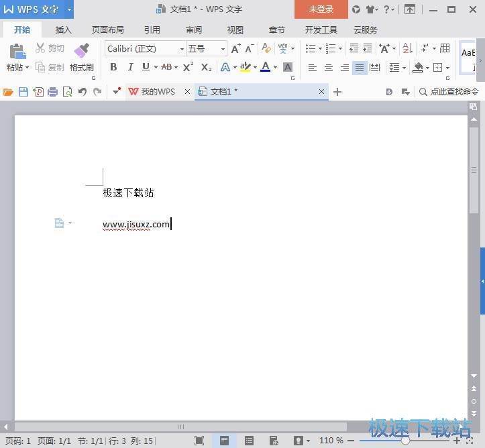This screenshot has width=485, height=448.
Task: Click the undo arrow in quick toolbar
Action: [x=82, y=92]
